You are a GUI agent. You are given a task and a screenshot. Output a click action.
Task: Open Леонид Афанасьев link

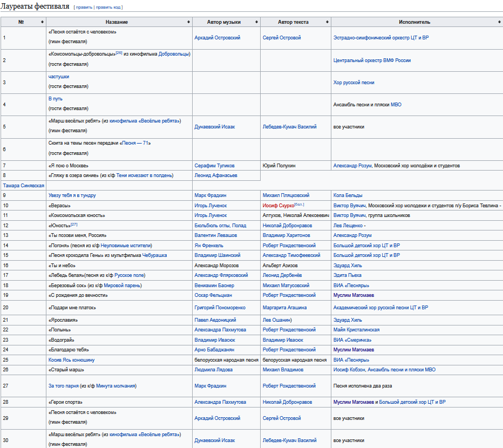[x=215, y=175]
